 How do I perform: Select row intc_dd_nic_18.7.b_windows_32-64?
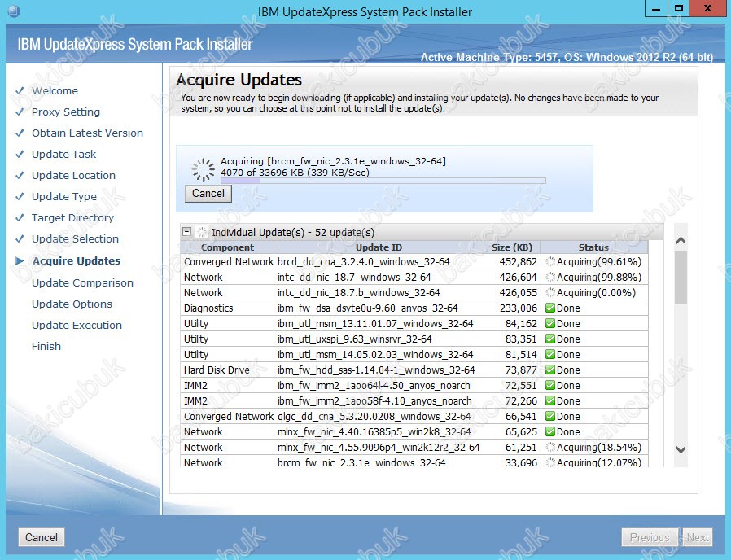point(414,292)
